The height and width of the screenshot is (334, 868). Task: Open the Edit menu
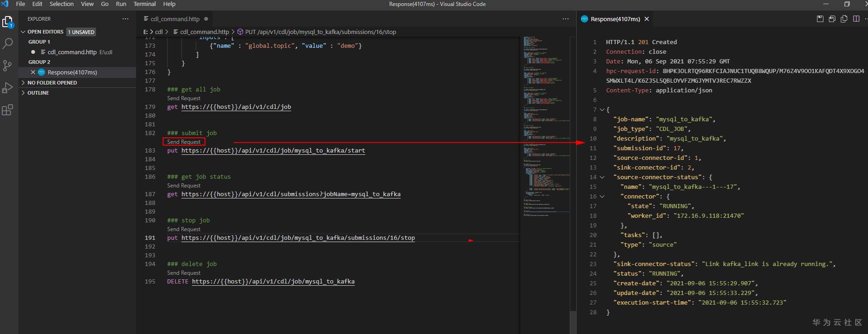(37, 4)
